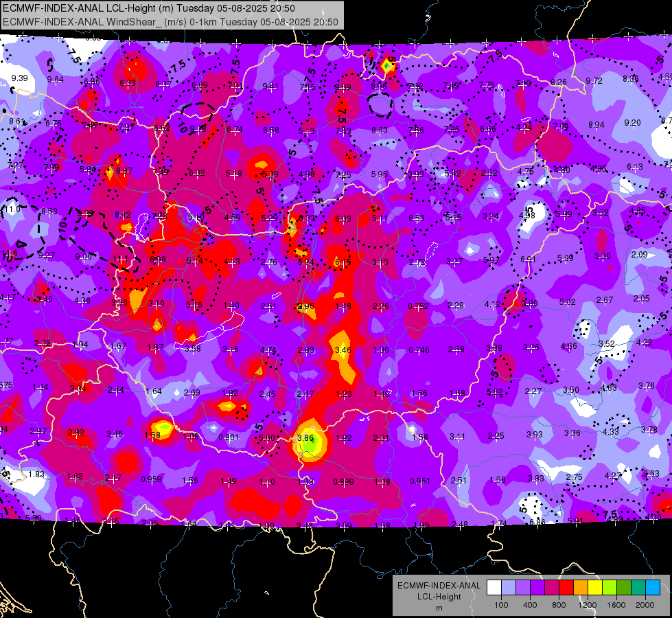
Task: Click the 0.951 wind shear value
Action: (x=420, y=481)
